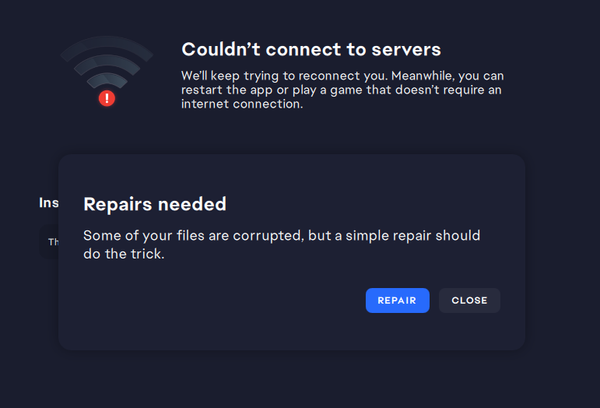
Task: Click the greyed-out Wi-Fi signal icon
Action: click(107, 71)
